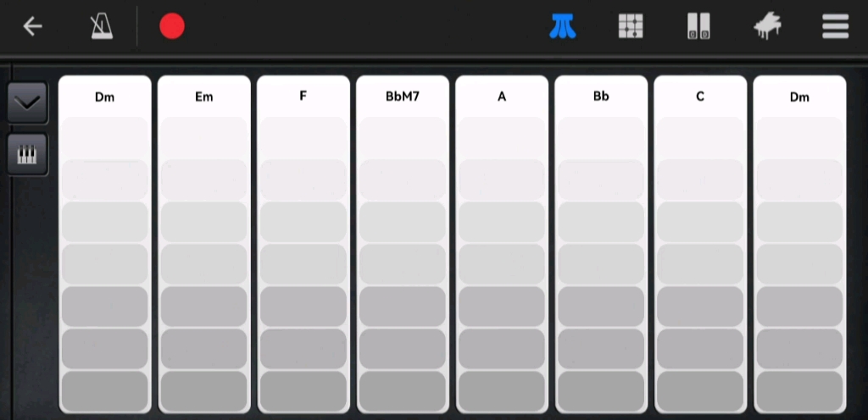Play the bottom pad of the A chord
Image resolution: width=868 pixels, height=420 pixels.
coord(502,391)
